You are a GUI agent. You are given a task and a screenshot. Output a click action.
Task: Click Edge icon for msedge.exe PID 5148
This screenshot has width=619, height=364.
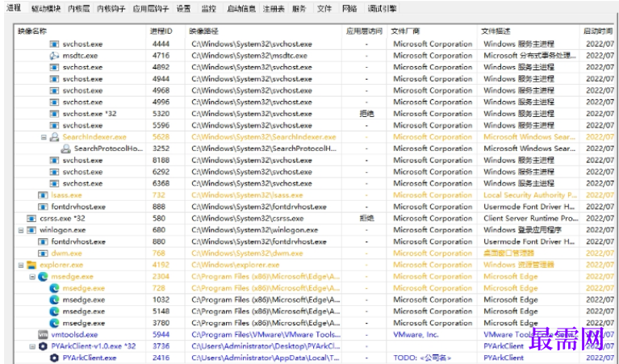[54, 311]
